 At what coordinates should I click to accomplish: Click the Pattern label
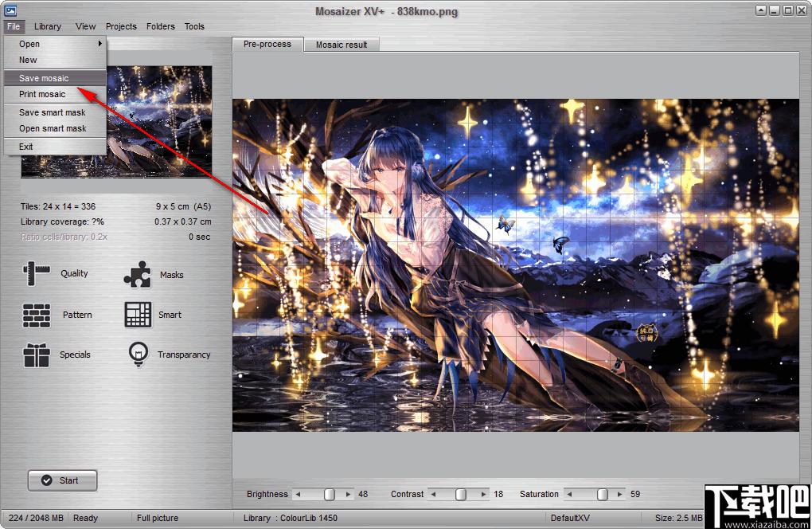click(77, 315)
